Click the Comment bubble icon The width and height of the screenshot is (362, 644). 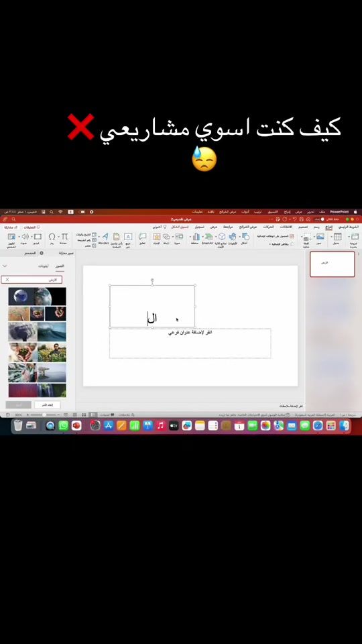tap(142, 237)
